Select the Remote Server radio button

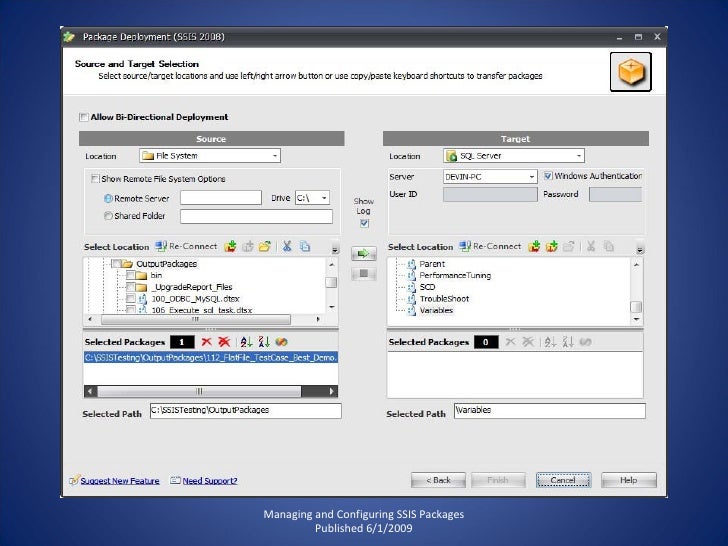(x=108, y=199)
